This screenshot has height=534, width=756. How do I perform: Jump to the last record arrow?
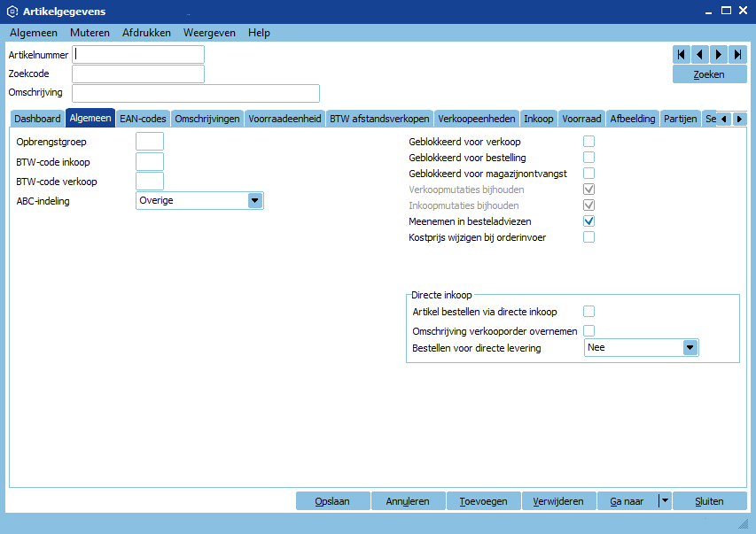coord(737,55)
